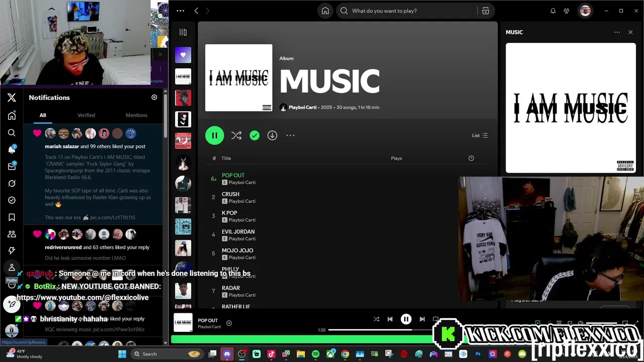Switch to All notifications tab
Screen dimensions: 644x362
tap(43, 115)
